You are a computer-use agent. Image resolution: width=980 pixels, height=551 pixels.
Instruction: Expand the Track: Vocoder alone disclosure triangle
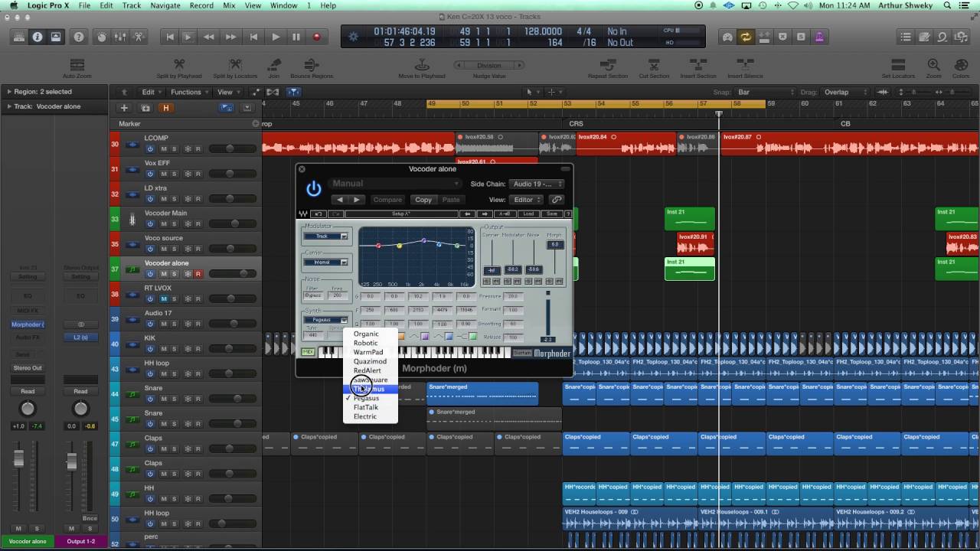(x=8, y=106)
